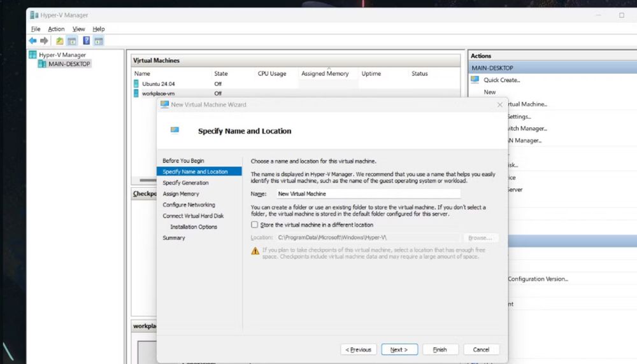The image size is (637, 364).
Task: Go to Specify Generation wizard step
Action: tap(185, 183)
